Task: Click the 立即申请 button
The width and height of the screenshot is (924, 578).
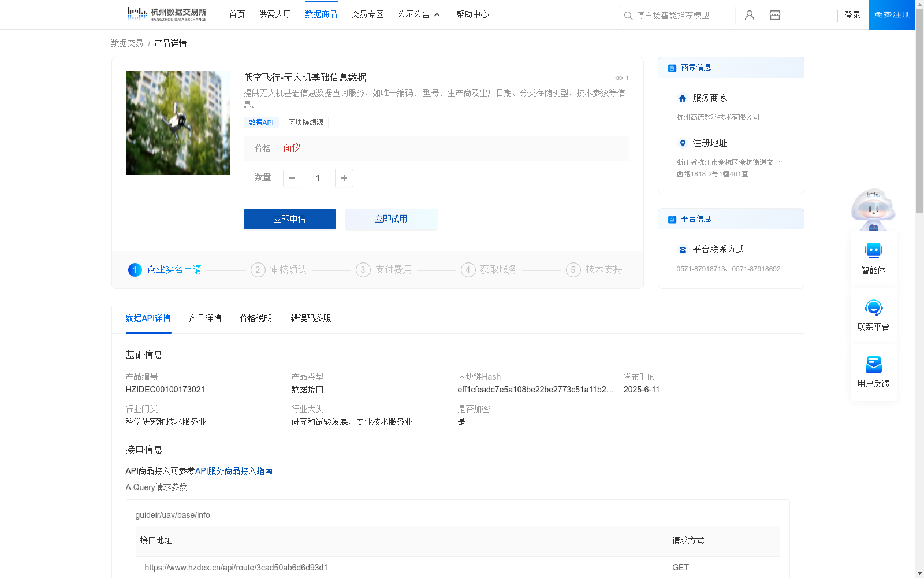Action: point(290,219)
